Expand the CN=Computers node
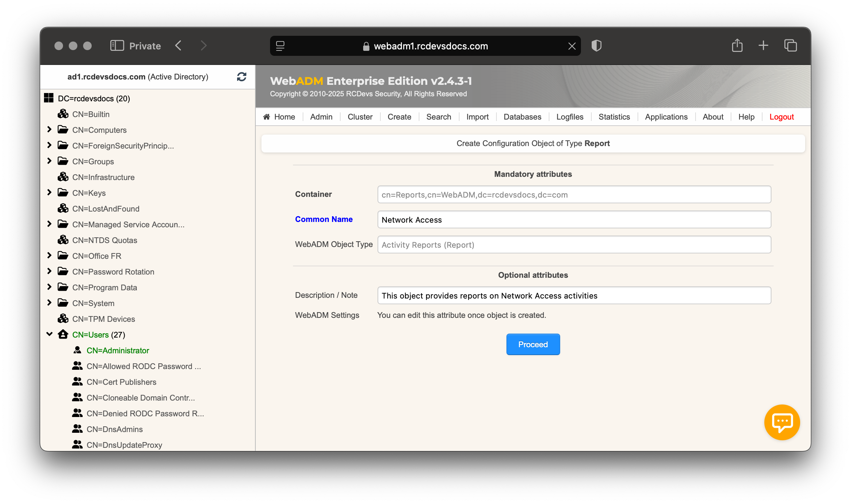This screenshot has width=851, height=504. point(49,130)
